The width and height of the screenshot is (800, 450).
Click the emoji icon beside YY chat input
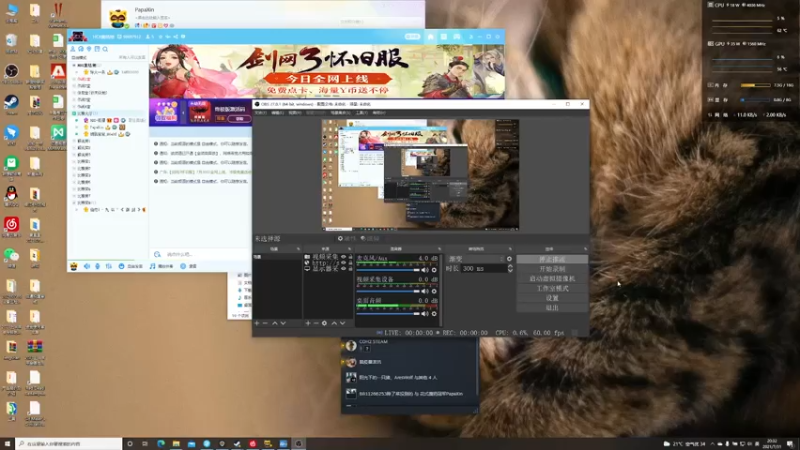coord(157,254)
